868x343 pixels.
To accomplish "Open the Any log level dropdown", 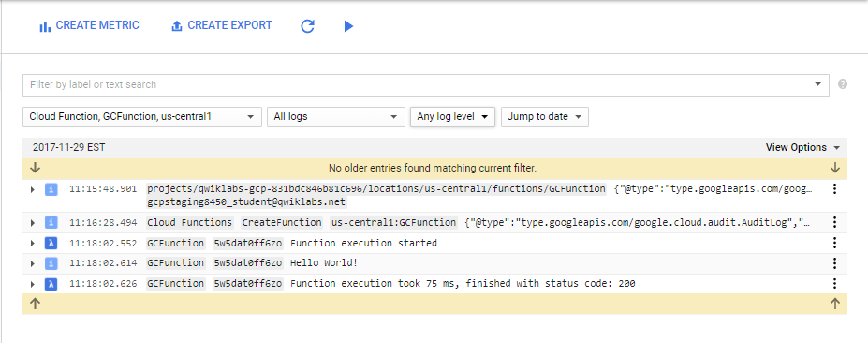I will [x=452, y=117].
